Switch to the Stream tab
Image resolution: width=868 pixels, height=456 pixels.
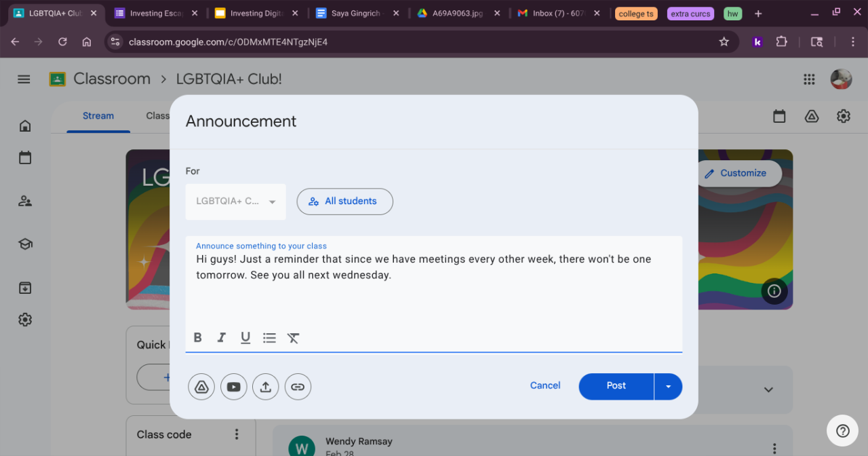pyautogui.click(x=98, y=116)
